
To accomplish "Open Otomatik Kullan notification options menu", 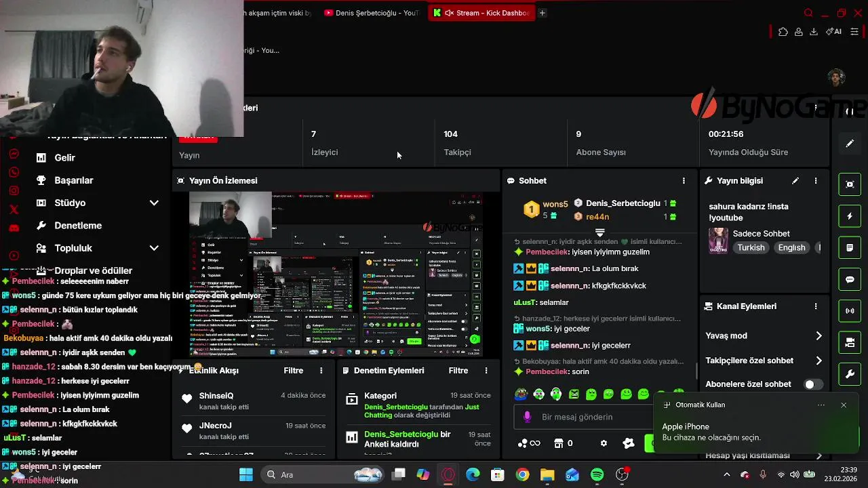I will point(821,405).
